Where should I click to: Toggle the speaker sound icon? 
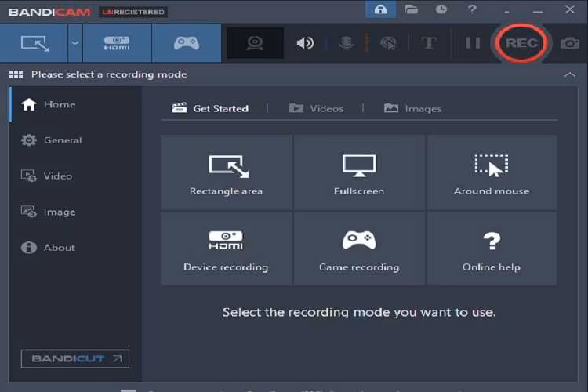click(x=305, y=43)
